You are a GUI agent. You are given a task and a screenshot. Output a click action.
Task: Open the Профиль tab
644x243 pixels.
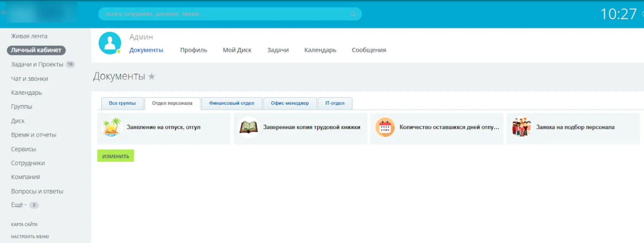194,50
